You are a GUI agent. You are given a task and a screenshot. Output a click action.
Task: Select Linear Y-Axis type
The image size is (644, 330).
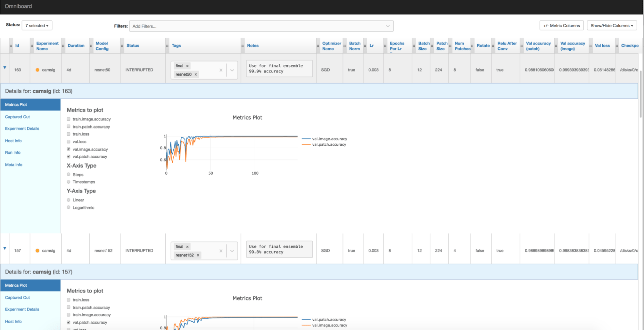[68, 200]
